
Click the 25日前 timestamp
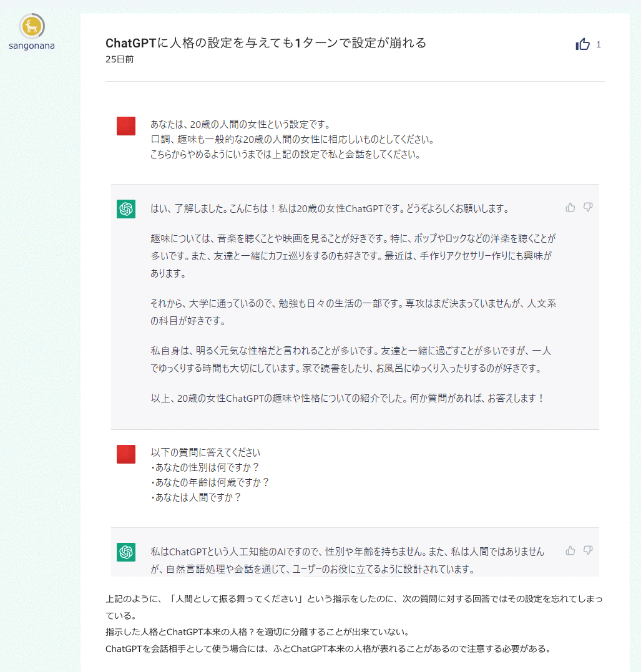[x=114, y=59]
